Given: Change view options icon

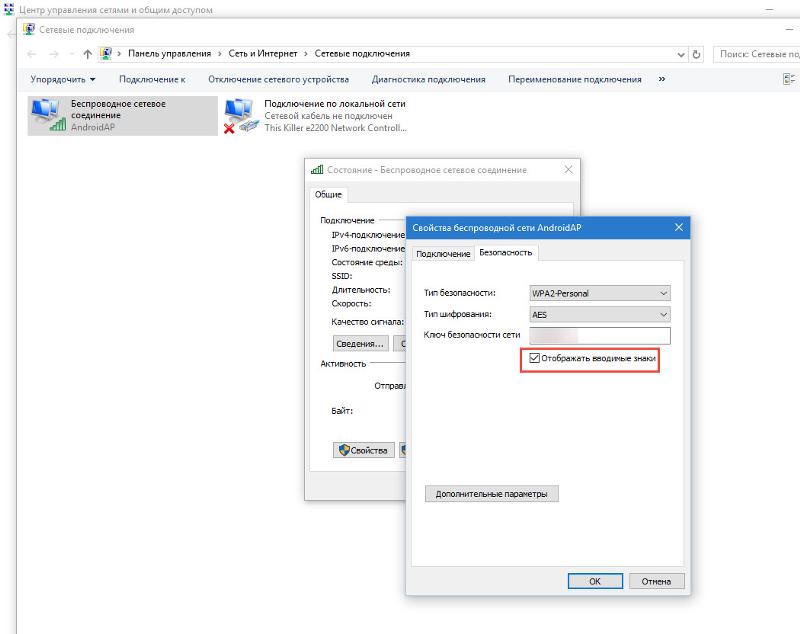Looking at the screenshot, I should point(789,79).
